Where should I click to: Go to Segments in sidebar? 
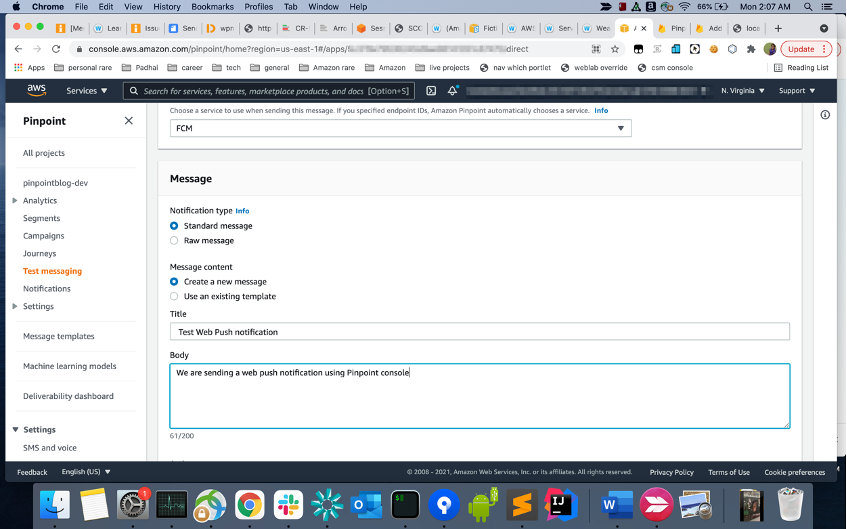tap(42, 218)
